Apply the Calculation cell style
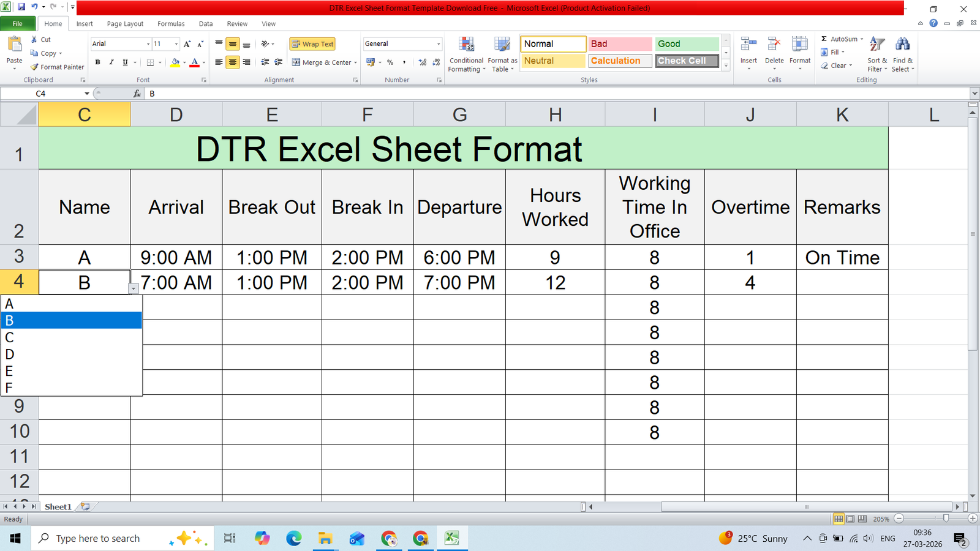Viewport: 980px width, 551px height. click(620, 61)
